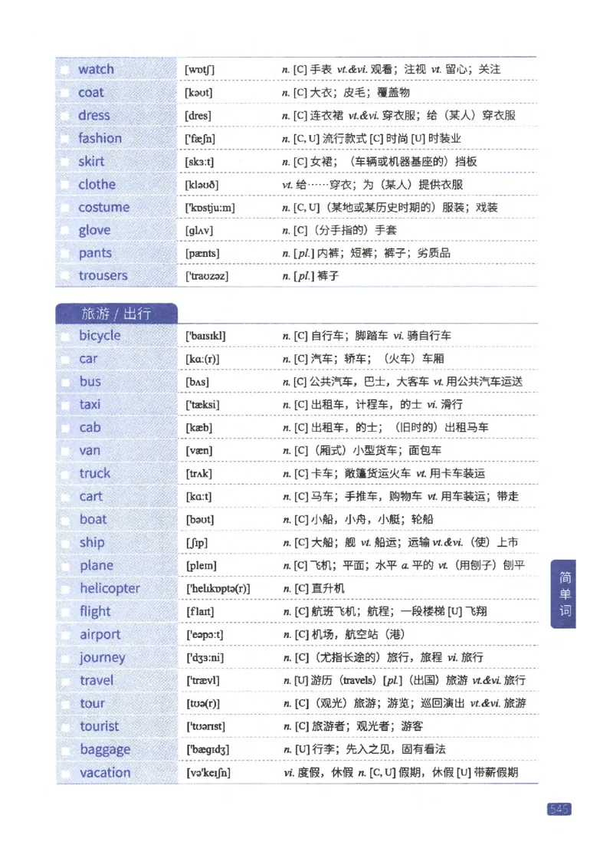This screenshot has width=613, height=868.
Task: Select the word tourist
Action: coord(98,726)
